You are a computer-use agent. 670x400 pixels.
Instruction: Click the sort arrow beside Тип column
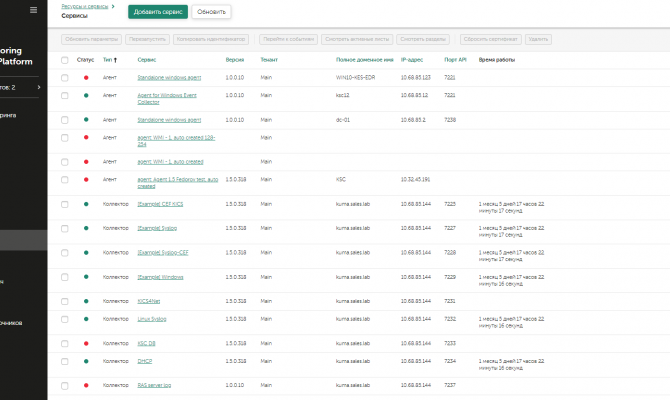(115, 60)
